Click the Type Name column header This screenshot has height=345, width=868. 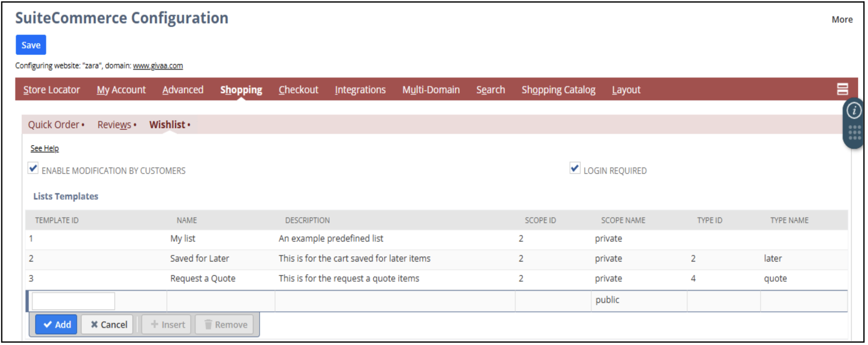coord(789,221)
